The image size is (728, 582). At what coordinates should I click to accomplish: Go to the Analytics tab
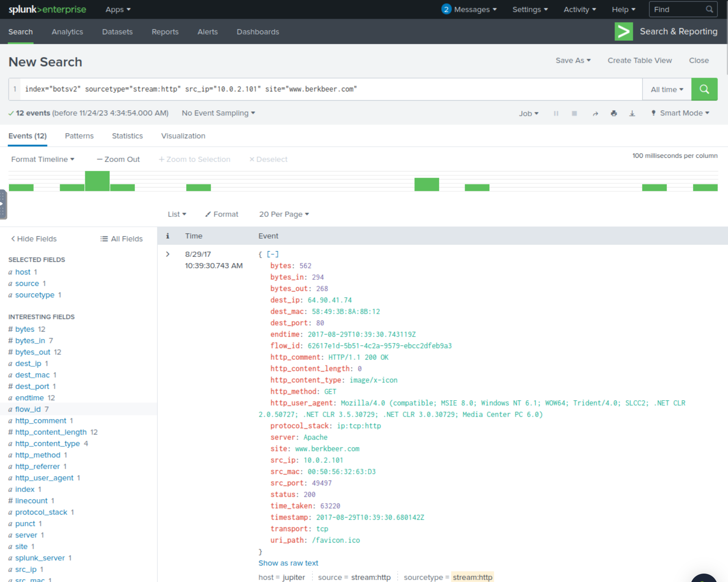(x=67, y=32)
